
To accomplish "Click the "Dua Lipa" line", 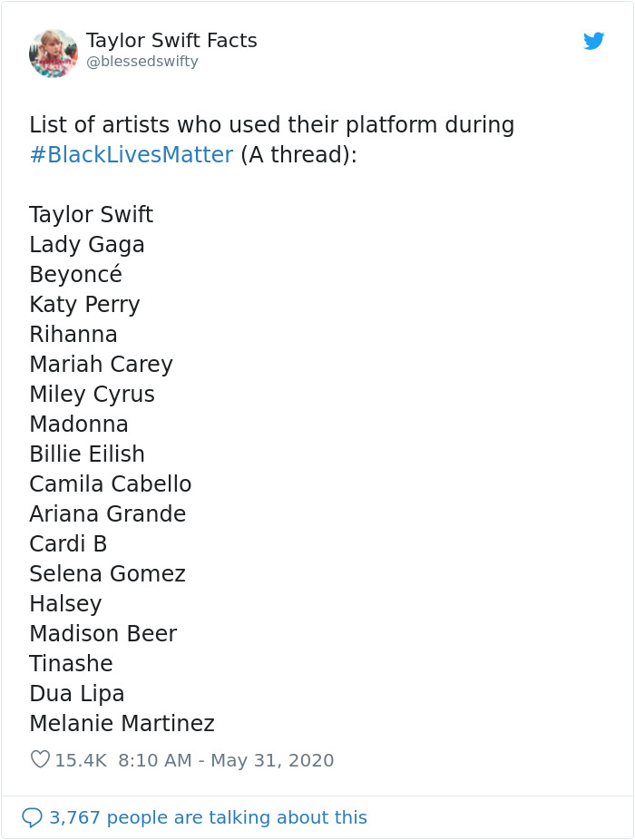I will 77,694.
